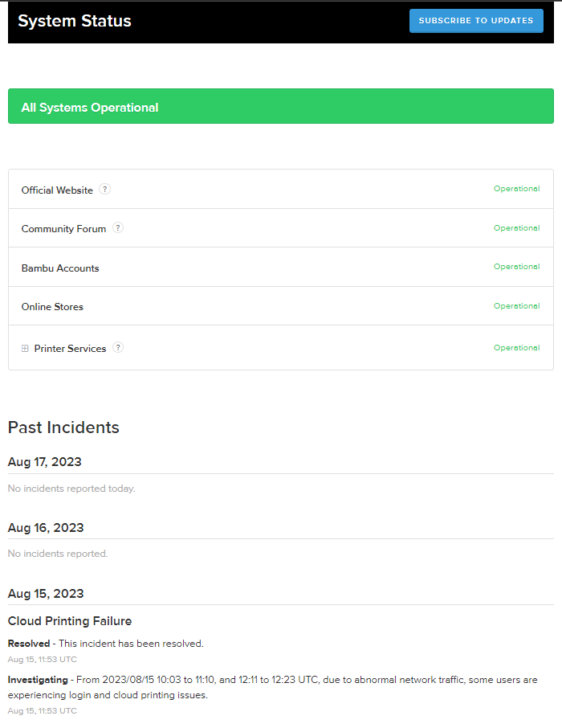Click Subscribe To Updates button
Viewport: 562px width, 728px height.
(x=476, y=21)
